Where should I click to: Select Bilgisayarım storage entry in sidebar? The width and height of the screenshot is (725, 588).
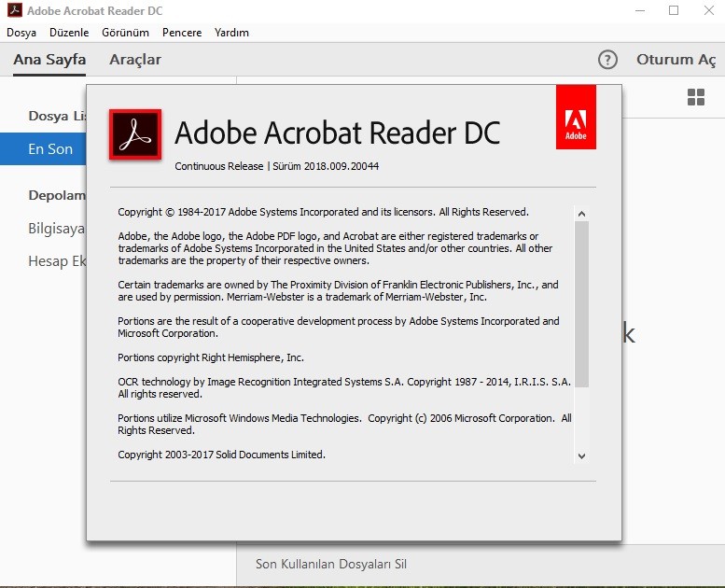click(x=56, y=229)
